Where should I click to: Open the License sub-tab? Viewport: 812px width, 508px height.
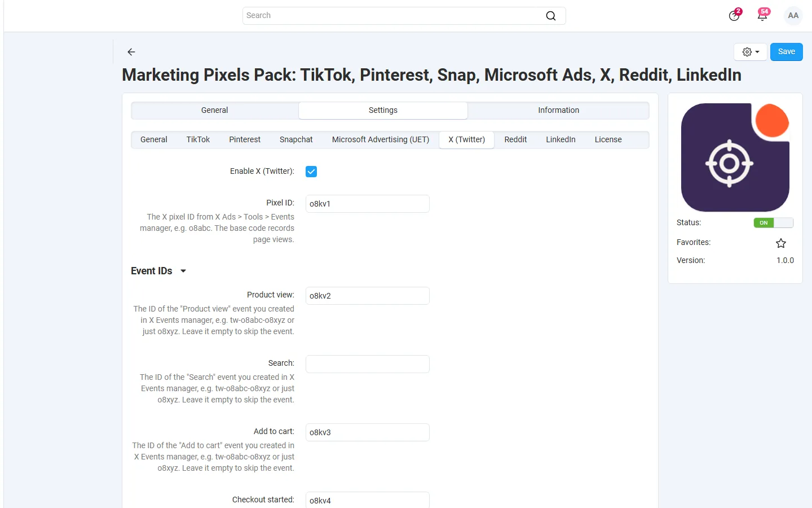coord(608,140)
